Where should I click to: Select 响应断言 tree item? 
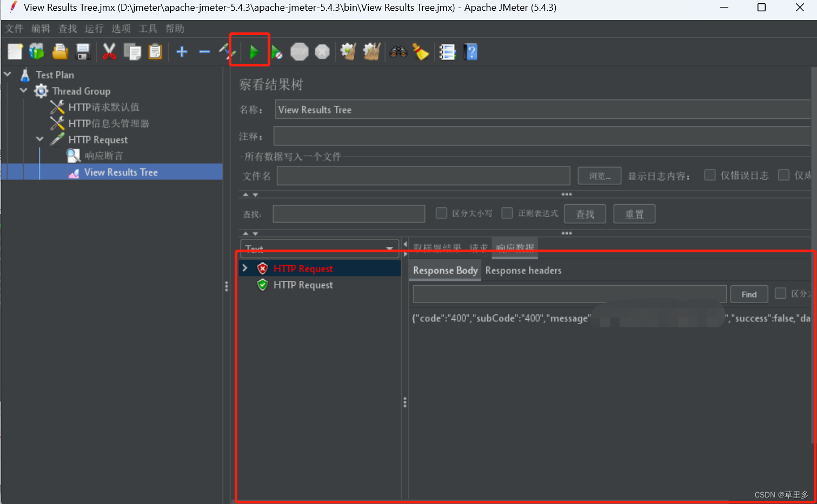click(104, 156)
